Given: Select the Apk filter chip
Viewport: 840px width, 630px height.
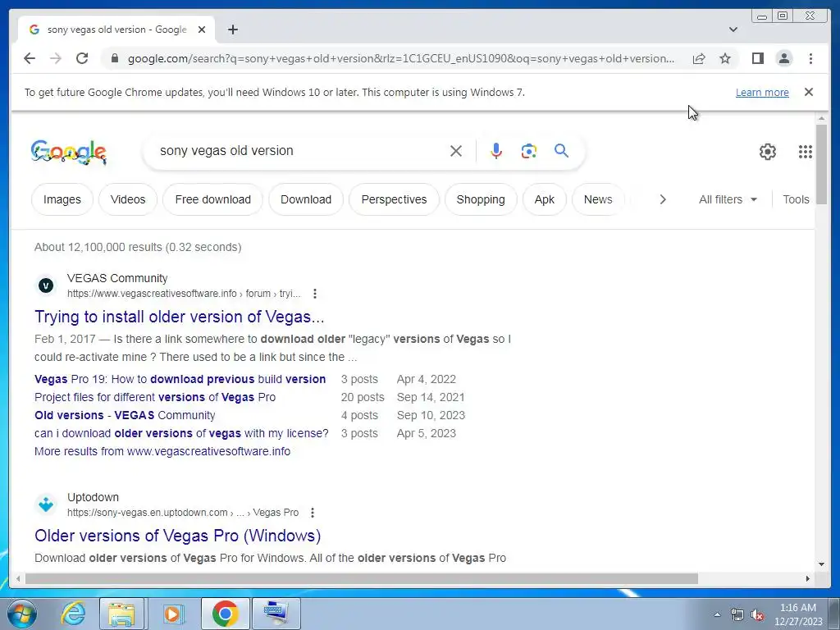Looking at the screenshot, I should point(545,199).
